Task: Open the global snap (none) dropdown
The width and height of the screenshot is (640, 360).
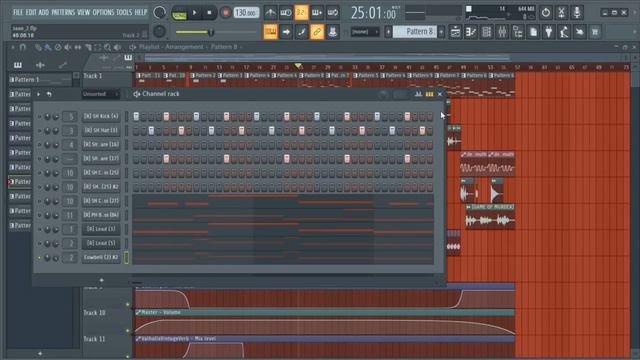Action: [365, 32]
